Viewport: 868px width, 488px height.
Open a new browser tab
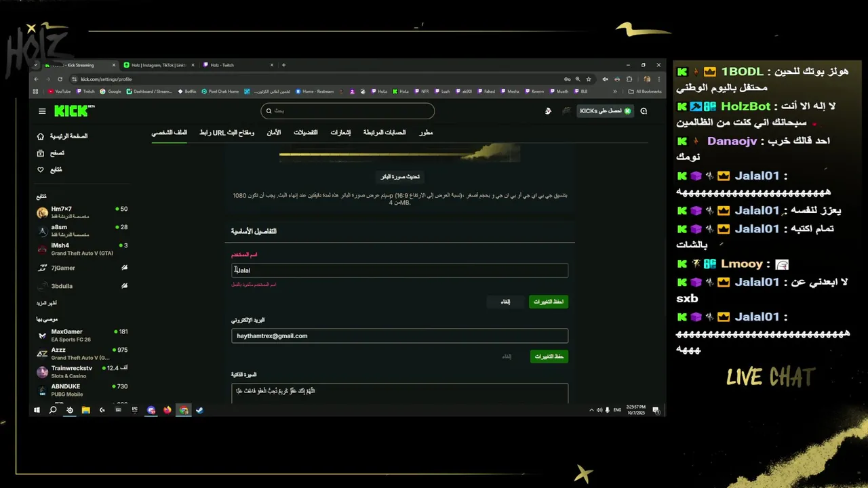pos(283,65)
